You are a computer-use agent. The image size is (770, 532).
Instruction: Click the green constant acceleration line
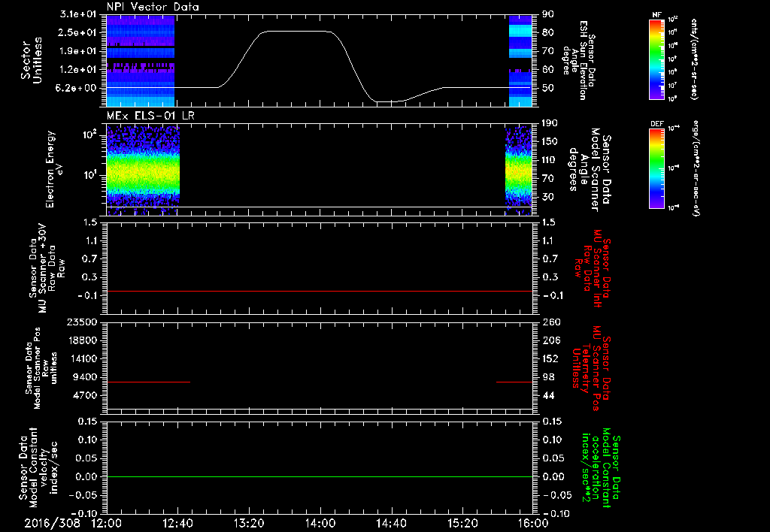pos(319,476)
